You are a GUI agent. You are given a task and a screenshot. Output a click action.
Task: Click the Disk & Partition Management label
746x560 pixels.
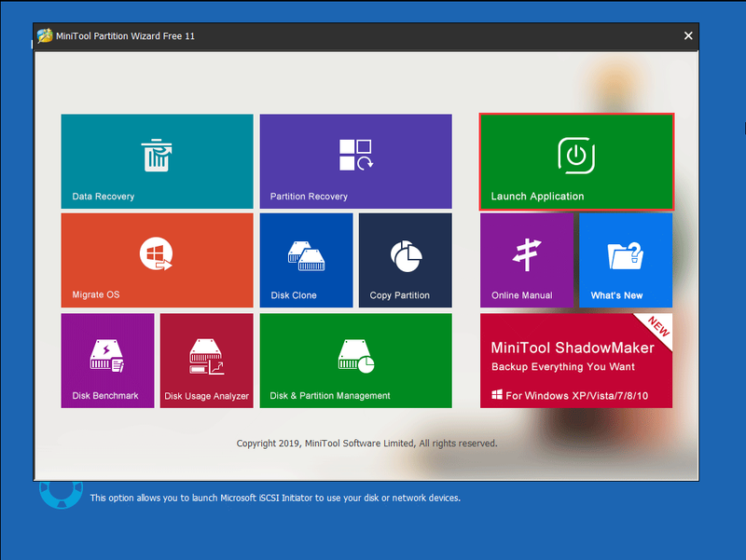tap(330, 395)
